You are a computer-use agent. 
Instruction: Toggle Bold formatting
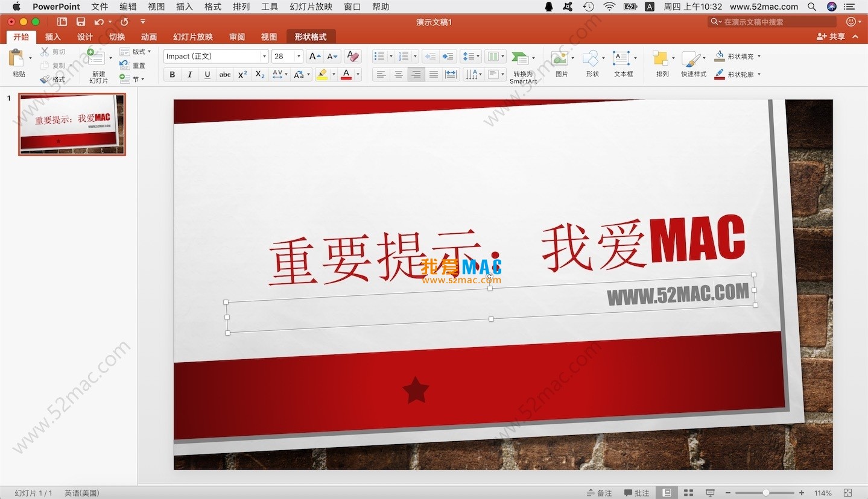[x=173, y=75]
